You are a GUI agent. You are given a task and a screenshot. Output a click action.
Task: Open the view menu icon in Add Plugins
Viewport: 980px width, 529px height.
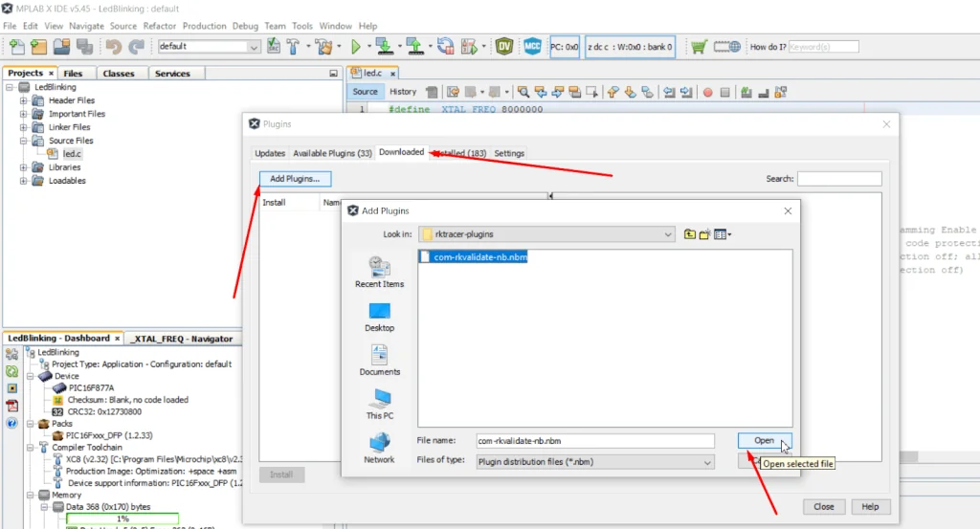723,234
